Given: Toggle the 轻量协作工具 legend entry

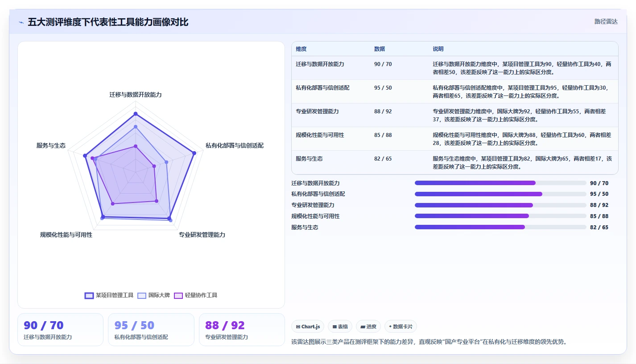Looking at the screenshot, I should [x=196, y=295].
